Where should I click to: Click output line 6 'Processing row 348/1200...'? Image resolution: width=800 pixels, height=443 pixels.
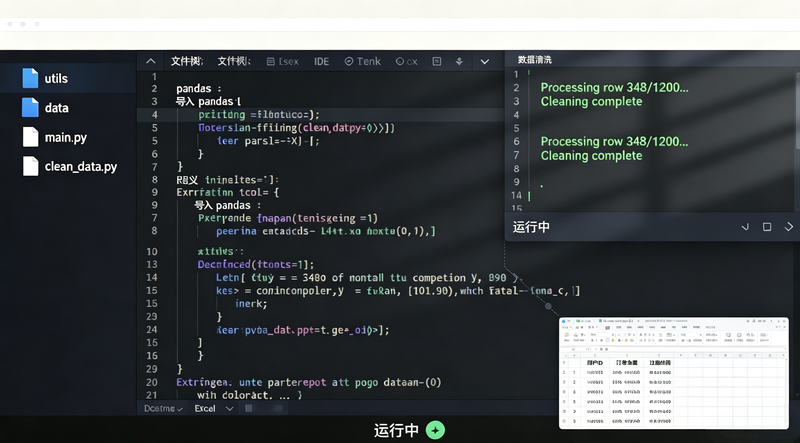(614, 141)
